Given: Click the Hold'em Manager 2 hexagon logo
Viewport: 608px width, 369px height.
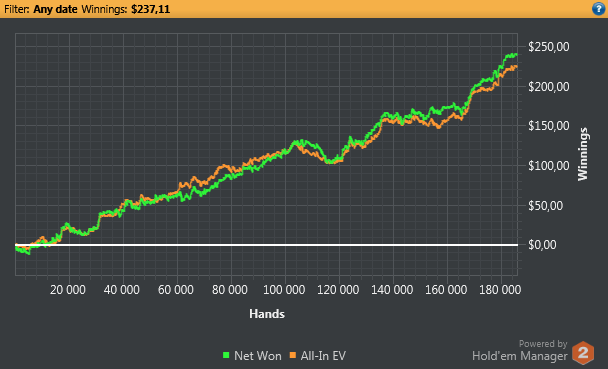Looking at the screenshot, I should pos(583,353).
